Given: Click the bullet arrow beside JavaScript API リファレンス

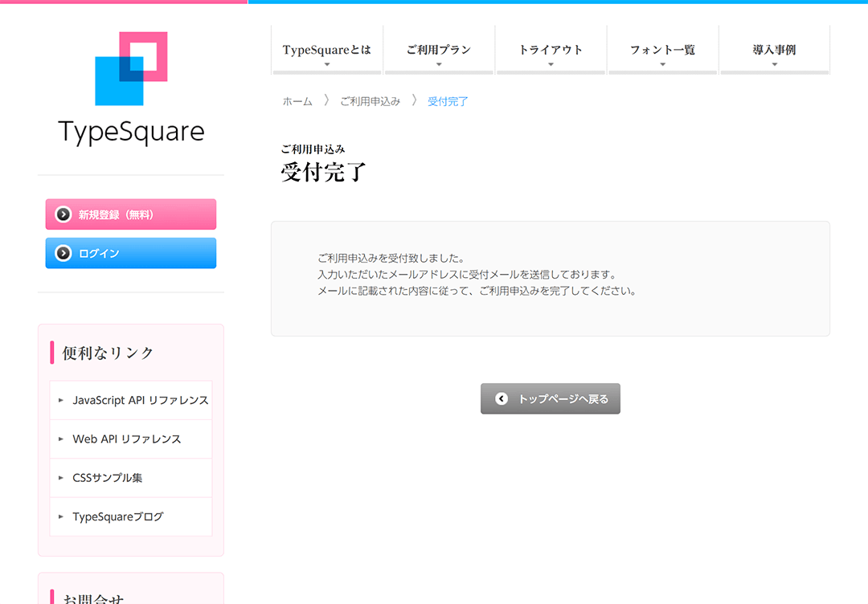Looking at the screenshot, I should click(x=61, y=400).
